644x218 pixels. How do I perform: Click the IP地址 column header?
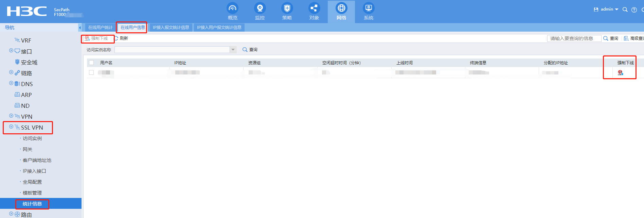pos(180,63)
